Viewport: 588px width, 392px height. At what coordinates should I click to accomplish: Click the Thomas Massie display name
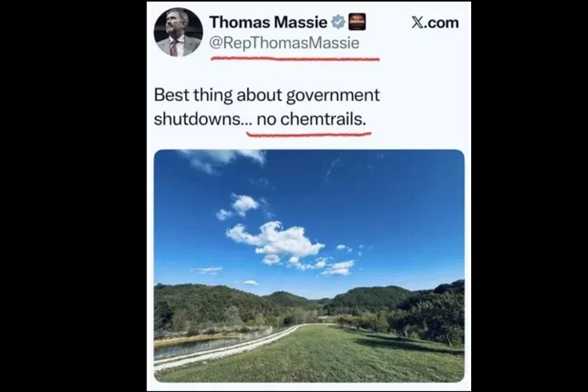coord(268,23)
